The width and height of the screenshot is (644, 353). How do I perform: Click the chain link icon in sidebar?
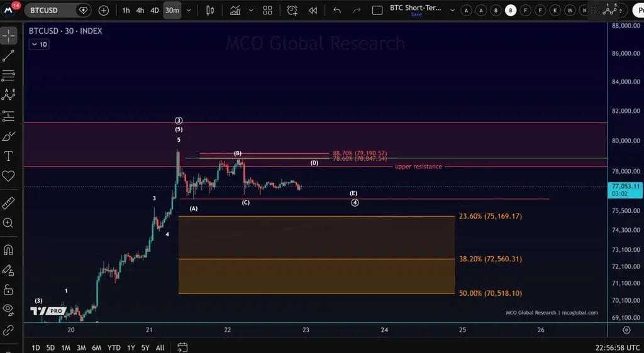coord(8,330)
